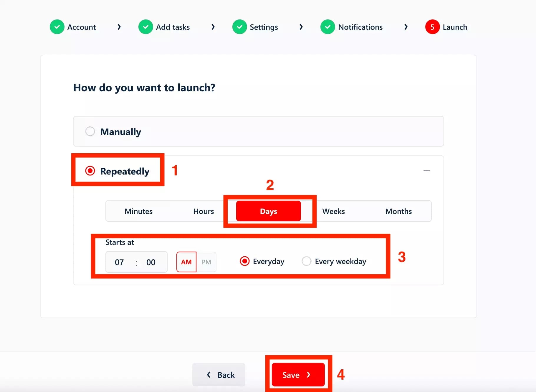Click the chevron arrow after Settings step
Screen dimensions: 536x392
[x=301, y=27]
